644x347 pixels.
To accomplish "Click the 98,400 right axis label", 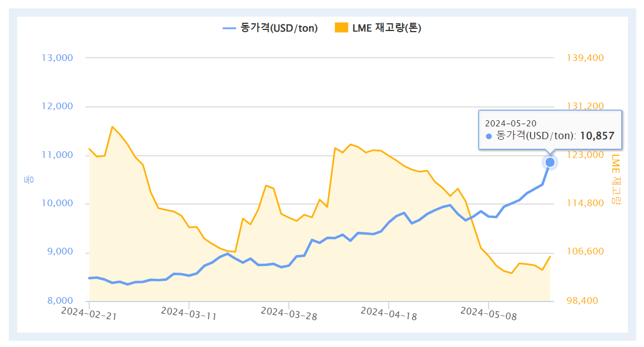I will 581,301.
